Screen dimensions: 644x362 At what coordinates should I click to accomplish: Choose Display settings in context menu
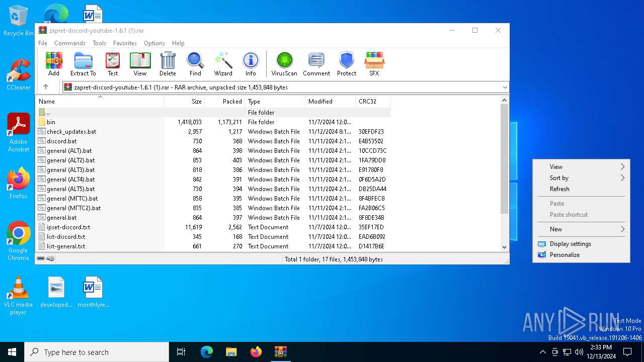(582, 244)
